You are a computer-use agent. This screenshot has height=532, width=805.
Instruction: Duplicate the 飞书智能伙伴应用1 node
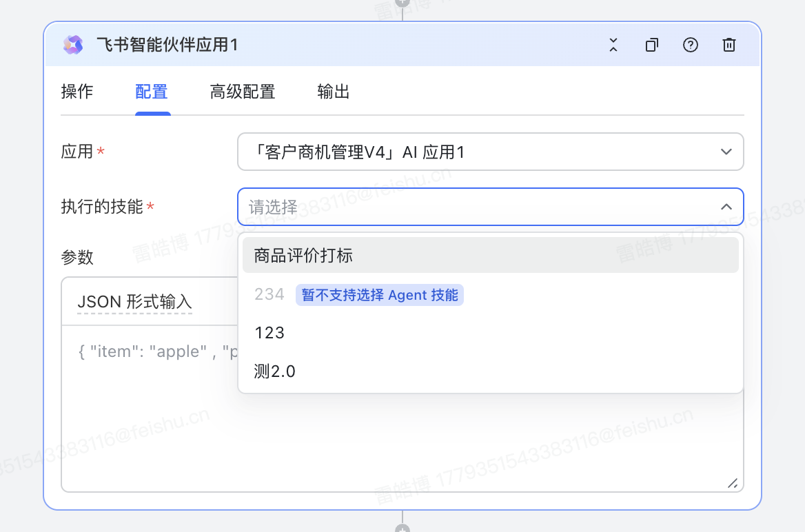click(651, 45)
